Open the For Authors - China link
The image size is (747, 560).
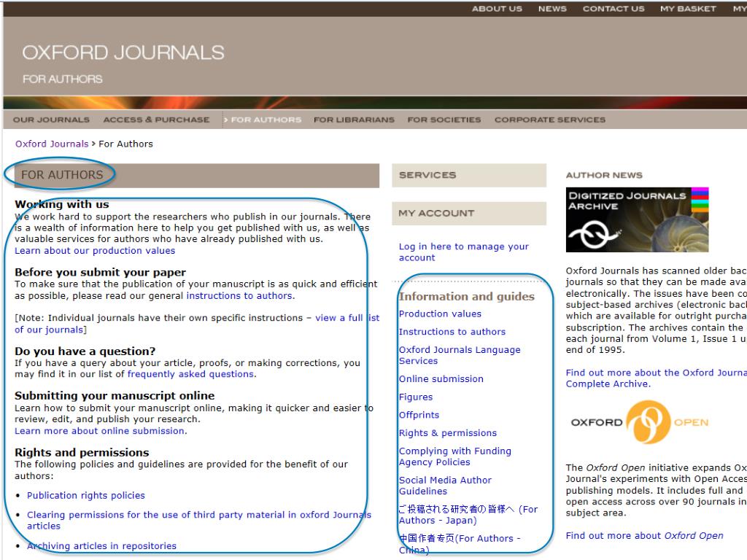[460, 544]
